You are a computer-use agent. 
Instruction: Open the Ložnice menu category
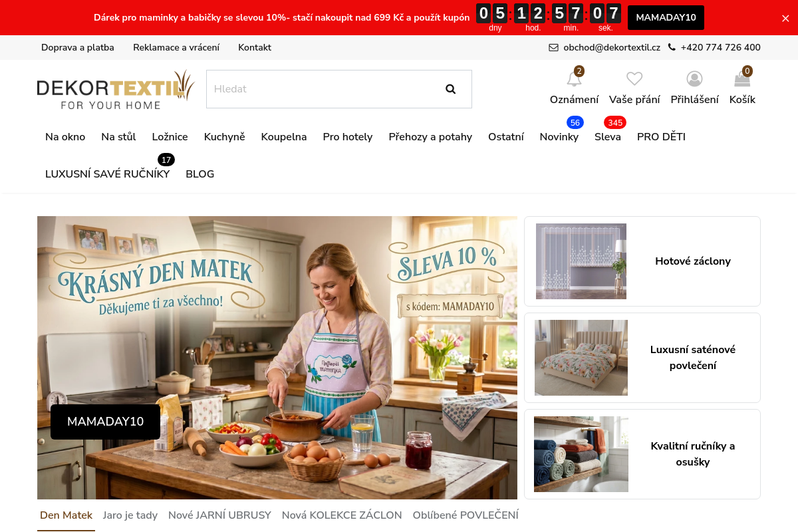pos(170,137)
